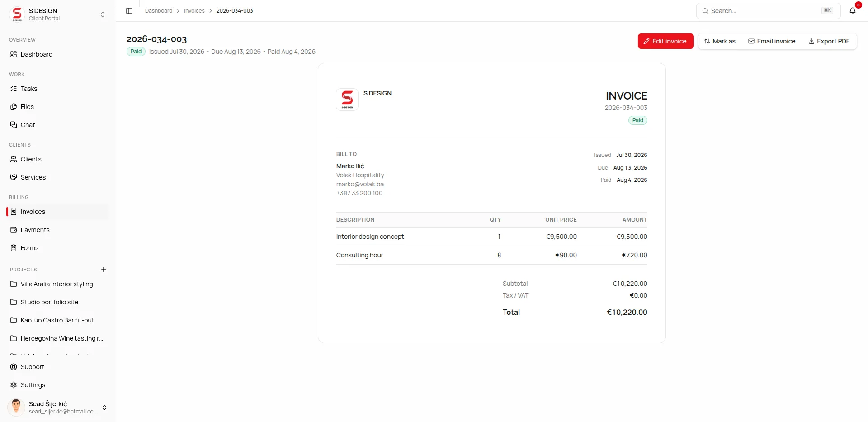Add a new project with plus icon
This screenshot has height=422, width=868.
pyautogui.click(x=104, y=270)
